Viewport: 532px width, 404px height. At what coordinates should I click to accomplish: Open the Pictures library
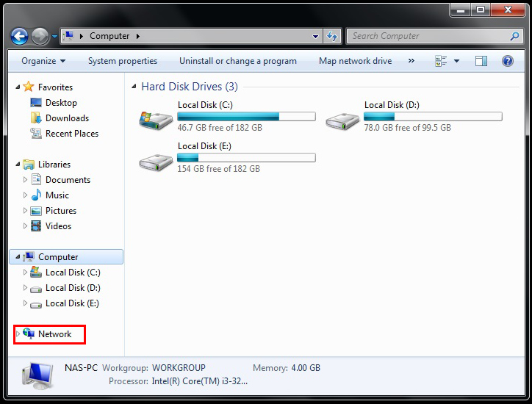[x=61, y=210]
